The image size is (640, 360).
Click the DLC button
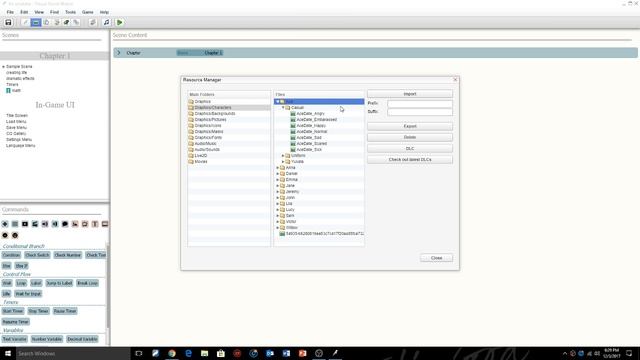(x=410, y=149)
